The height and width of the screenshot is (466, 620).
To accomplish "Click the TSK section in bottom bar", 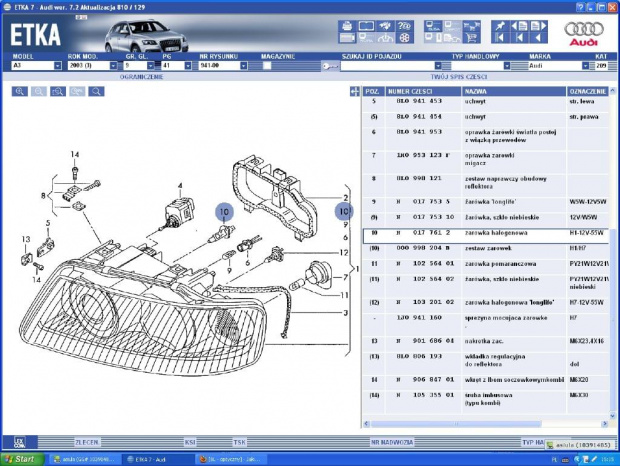I will click(239, 442).
